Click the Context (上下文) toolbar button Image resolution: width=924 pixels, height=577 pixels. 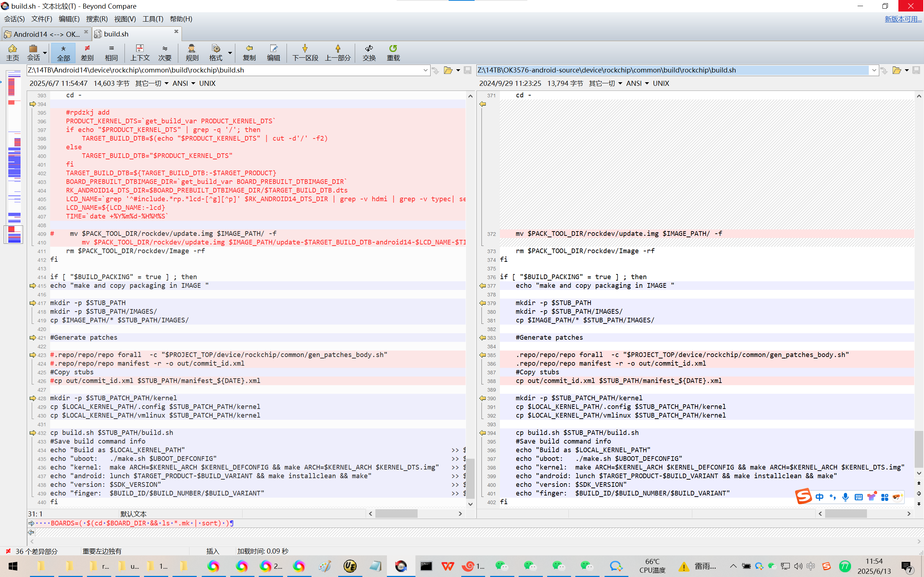point(140,52)
